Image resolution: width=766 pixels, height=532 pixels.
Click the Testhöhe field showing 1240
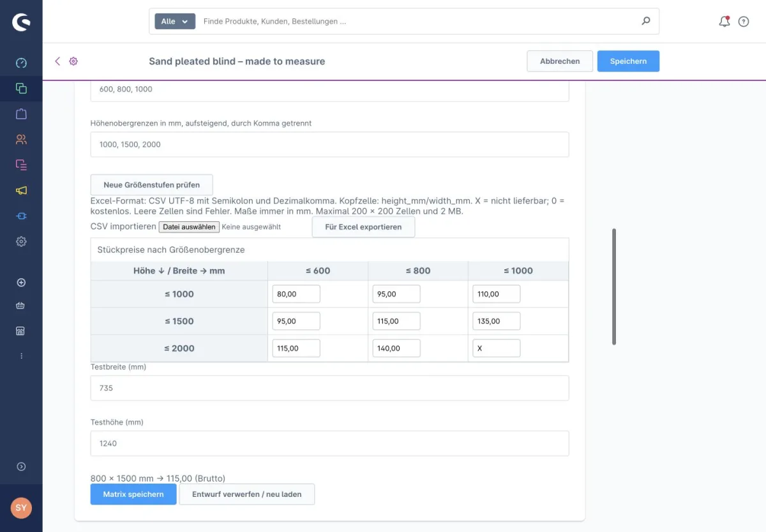pyautogui.click(x=329, y=443)
